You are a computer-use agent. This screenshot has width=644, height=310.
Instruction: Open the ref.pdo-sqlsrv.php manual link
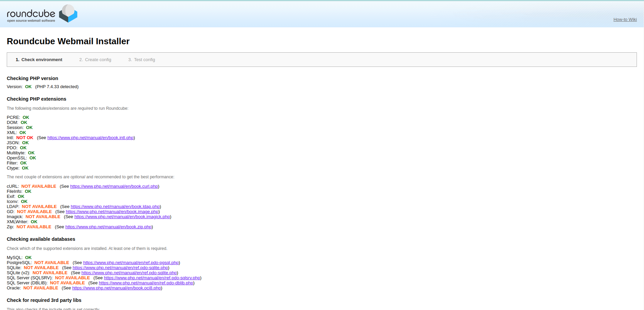click(152, 278)
